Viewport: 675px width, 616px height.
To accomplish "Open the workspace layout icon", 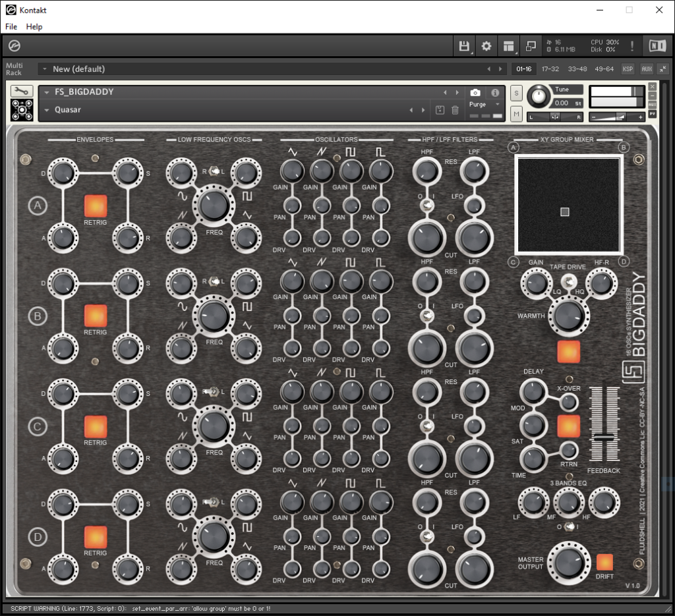I will pos(509,45).
